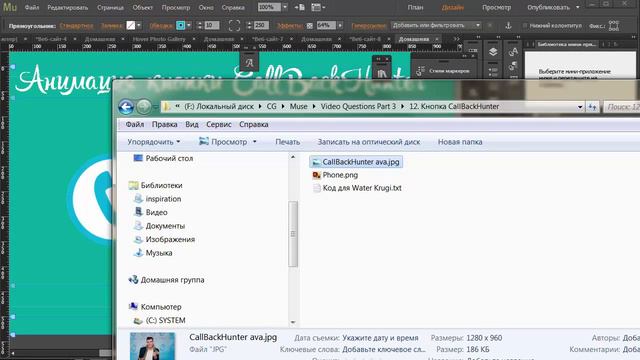Click the Explorer Back arrow button
640x360 pixels.
click(x=126, y=107)
